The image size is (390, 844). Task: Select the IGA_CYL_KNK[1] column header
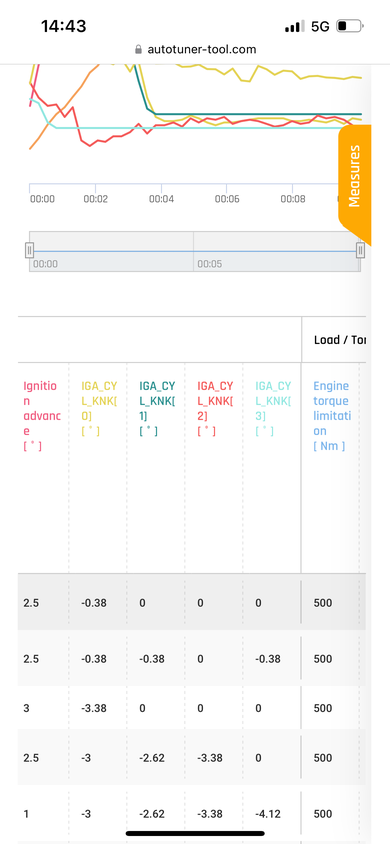click(x=158, y=409)
